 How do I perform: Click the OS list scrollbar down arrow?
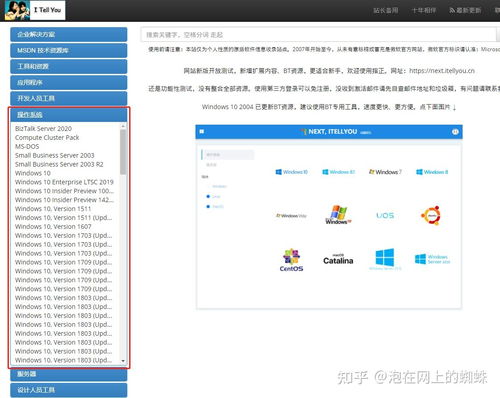pyautogui.click(x=123, y=361)
